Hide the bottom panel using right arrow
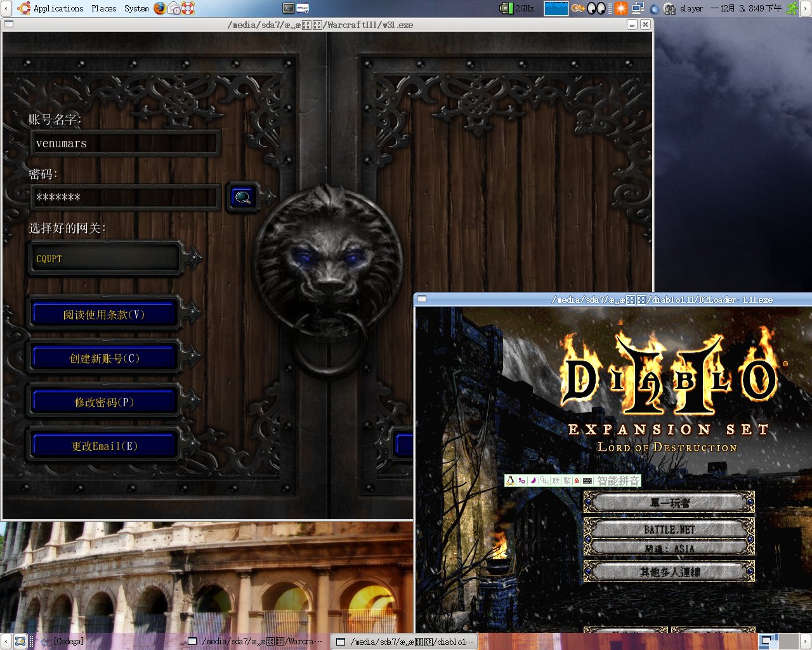 pyautogui.click(x=806, y=641)
